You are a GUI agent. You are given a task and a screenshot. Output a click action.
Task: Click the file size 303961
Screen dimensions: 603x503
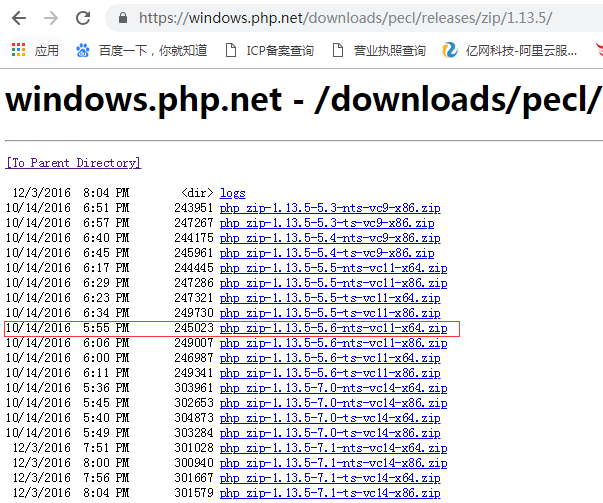[x=193, y=388]
